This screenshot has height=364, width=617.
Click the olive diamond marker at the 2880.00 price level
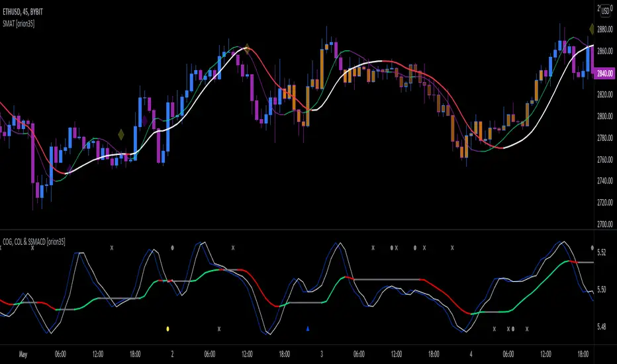tap(592, 28)
